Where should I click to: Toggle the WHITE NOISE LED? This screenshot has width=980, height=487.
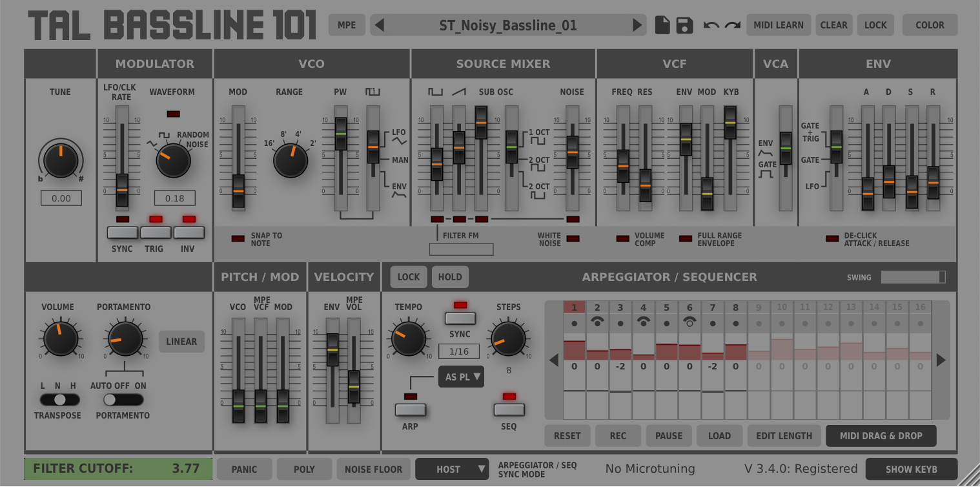[573, 239]
